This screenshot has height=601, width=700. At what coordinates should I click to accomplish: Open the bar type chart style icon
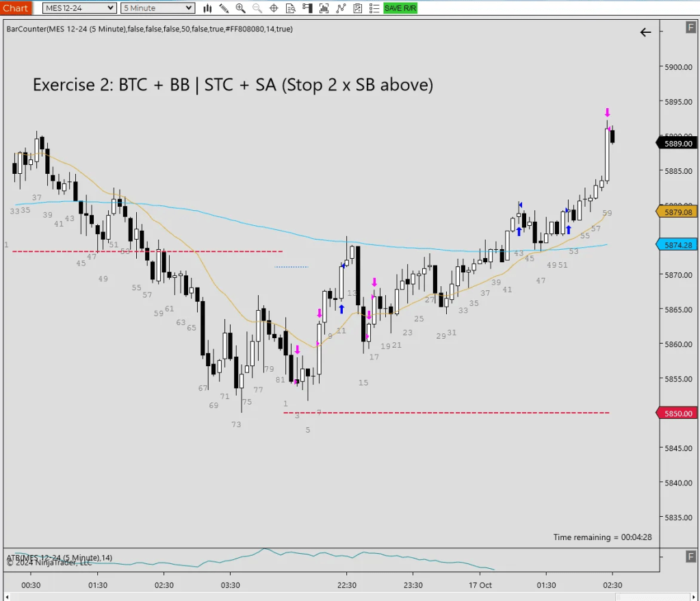tap(208, 8)
